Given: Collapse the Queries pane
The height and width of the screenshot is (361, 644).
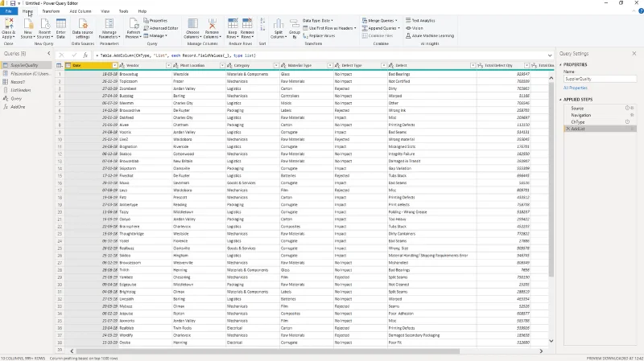Looking at the screenshot, I should pyautogui.click(x=49, y=53).
